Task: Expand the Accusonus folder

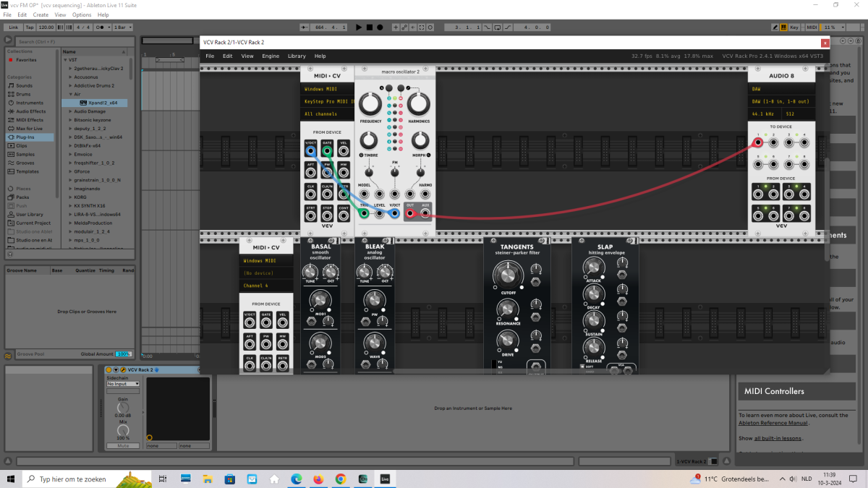Action: pyautogui.click(x=71, y=77)
